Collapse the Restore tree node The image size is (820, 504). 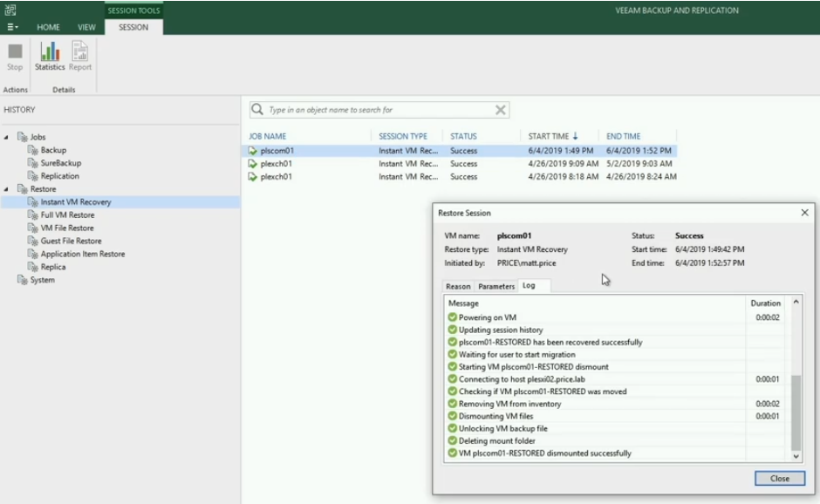point(6,188)
